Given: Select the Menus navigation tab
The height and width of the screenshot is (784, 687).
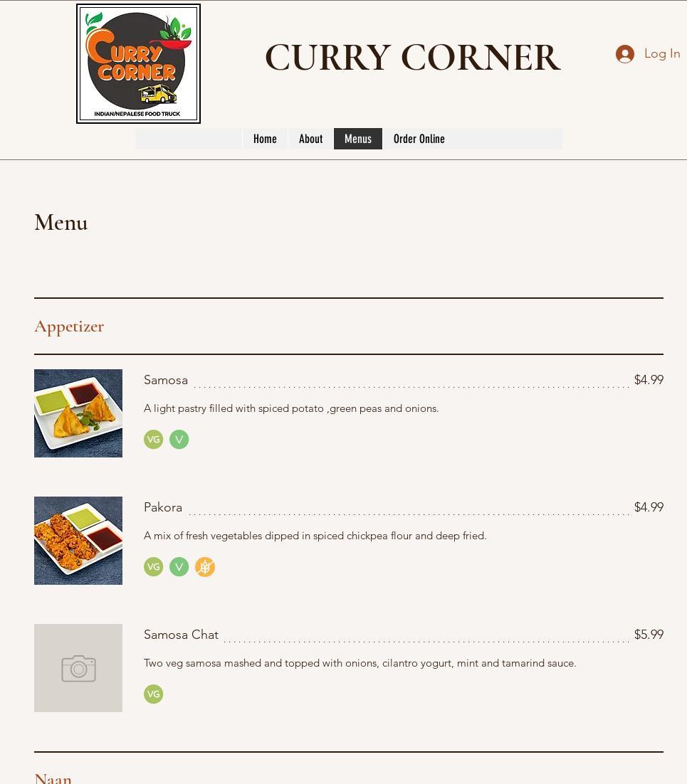Looking at the screenshot, I should pos(358,139).
